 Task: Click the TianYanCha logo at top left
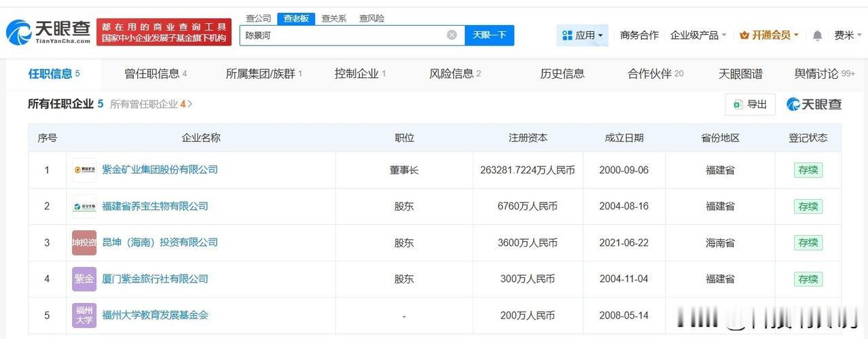click(x=48, y=31)
